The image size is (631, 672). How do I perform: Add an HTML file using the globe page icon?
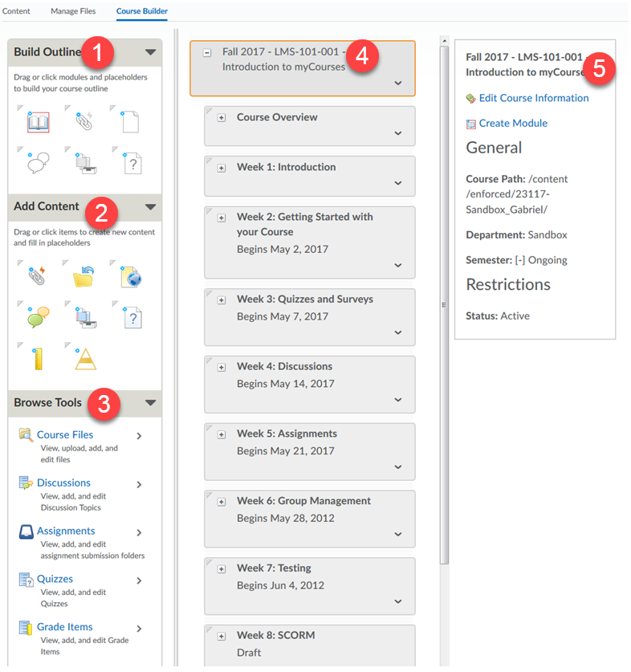(x=131, y=277)
